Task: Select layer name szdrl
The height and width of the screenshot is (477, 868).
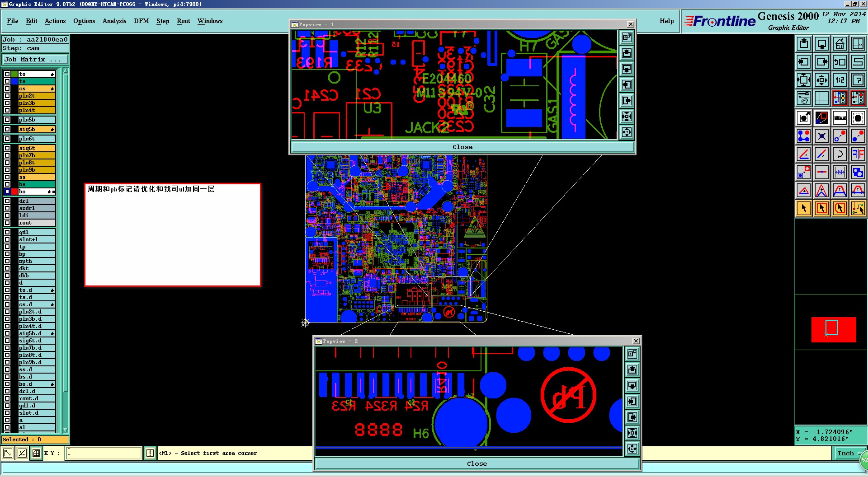Action: point(37,208)
